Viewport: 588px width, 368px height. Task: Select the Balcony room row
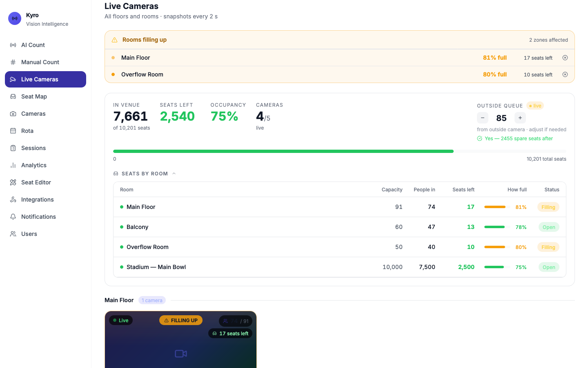coord(340,227)
